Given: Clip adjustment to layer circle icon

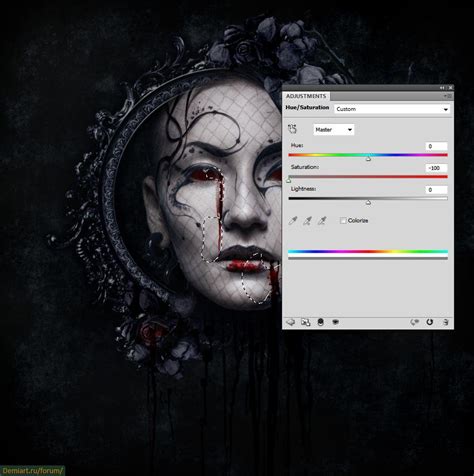Looking at the screenshot, I should 320,322.
